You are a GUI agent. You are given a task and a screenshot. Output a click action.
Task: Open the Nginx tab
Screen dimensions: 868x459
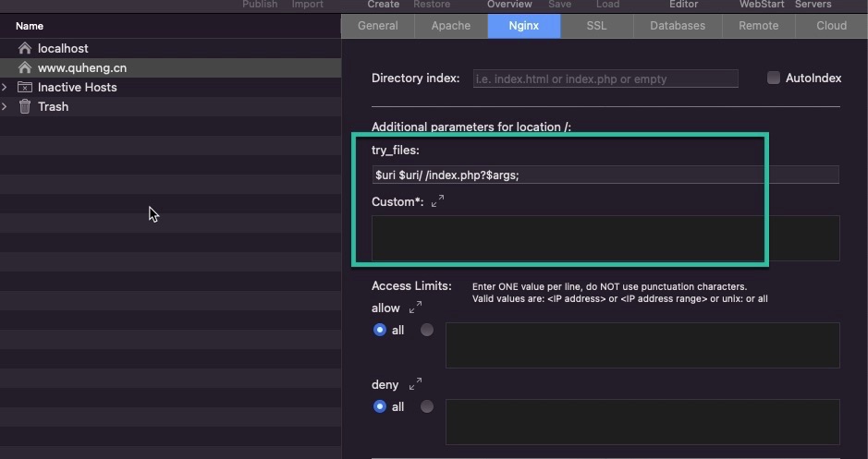(x=524, y=26)
